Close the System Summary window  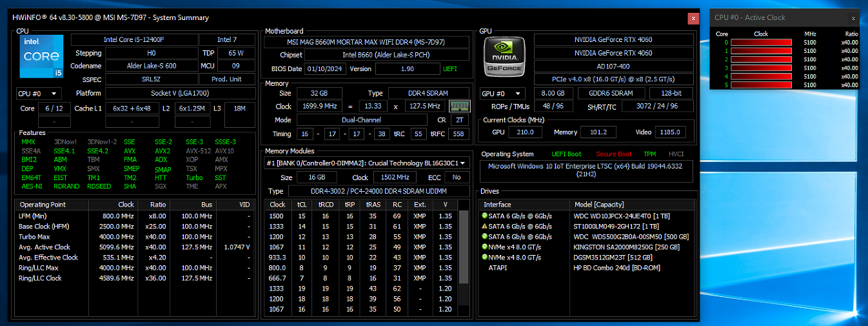pyautogui.click(x=693, y=18)
